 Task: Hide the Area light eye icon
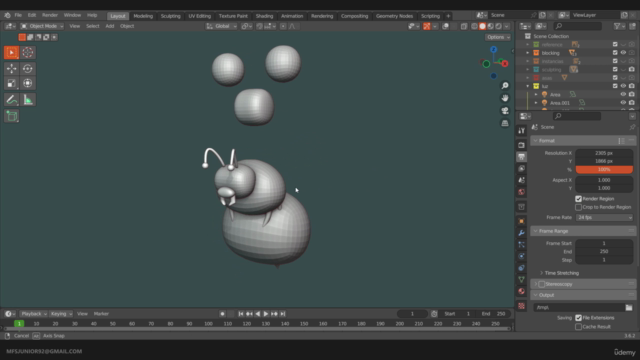623,94
